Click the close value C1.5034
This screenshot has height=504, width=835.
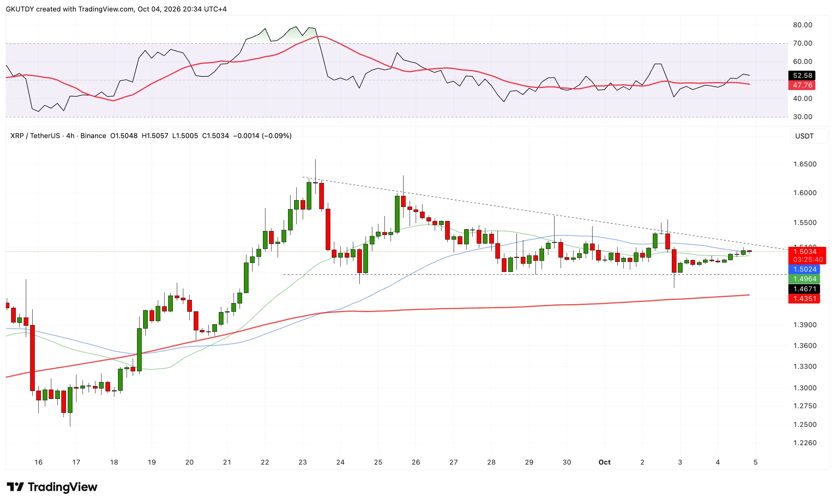point(216,136)
